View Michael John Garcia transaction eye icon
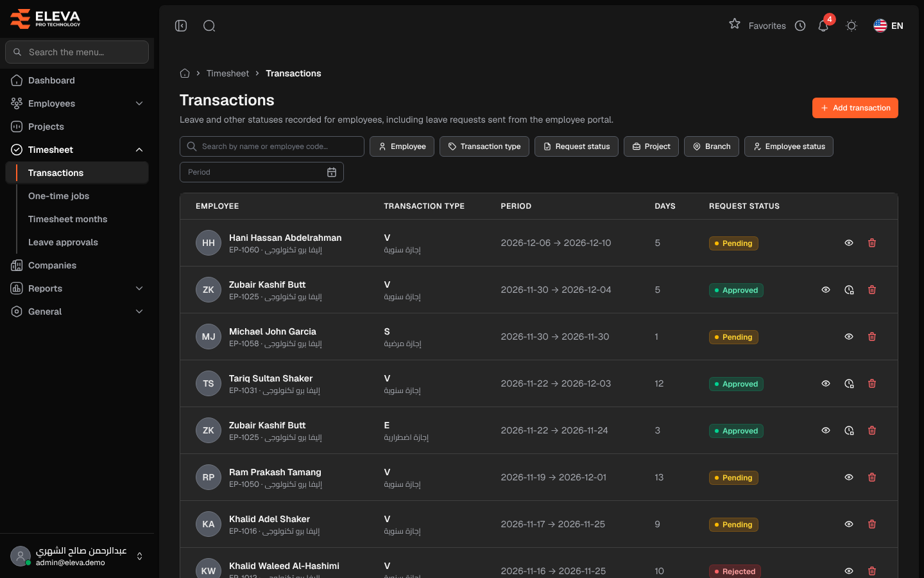The height and width of the screenshot is (578, 924). [x=849, y=337]
